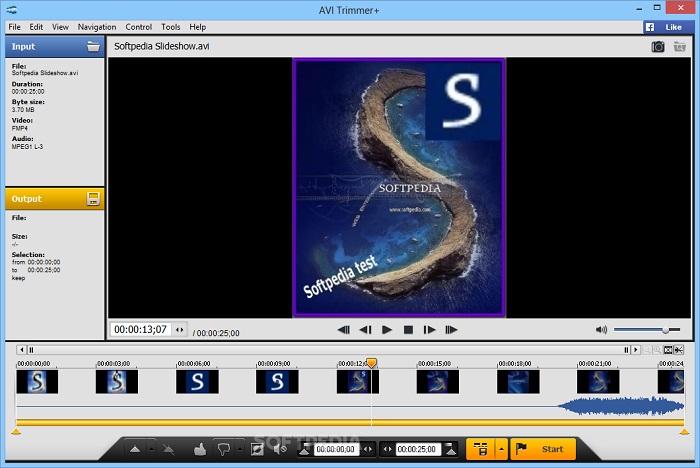This screenshot has width=700, height=468.
Task: Click the audio waveform on timeline
Action: [x=621, y=406]
